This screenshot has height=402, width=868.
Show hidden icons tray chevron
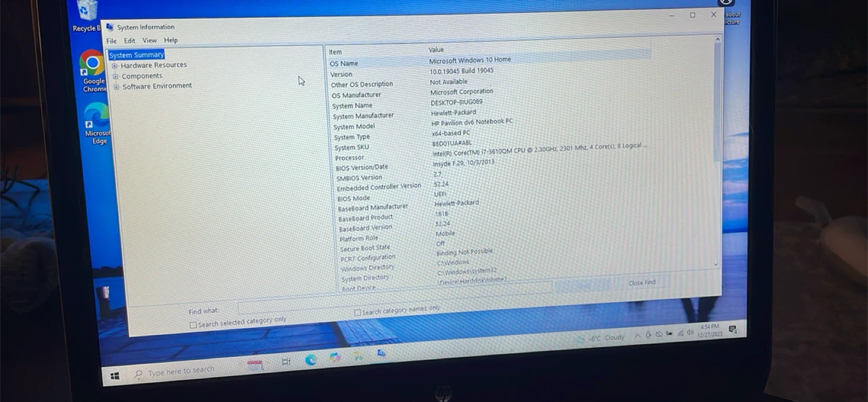637,336
